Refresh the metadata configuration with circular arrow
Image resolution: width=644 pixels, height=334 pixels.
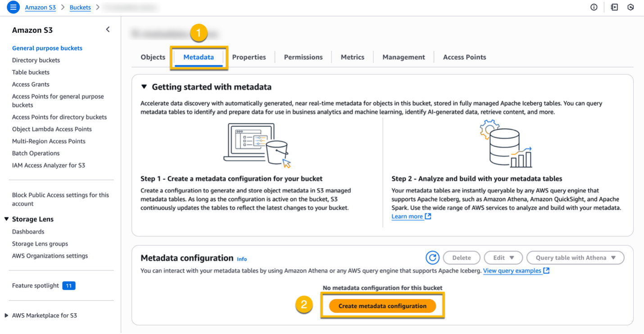432,258
